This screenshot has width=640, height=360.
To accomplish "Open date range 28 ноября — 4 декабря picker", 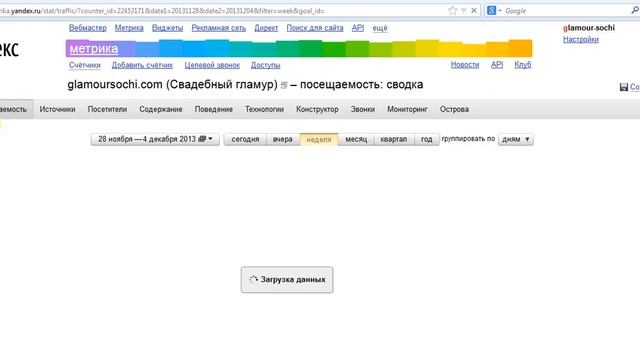I will (x=155, y=139).
